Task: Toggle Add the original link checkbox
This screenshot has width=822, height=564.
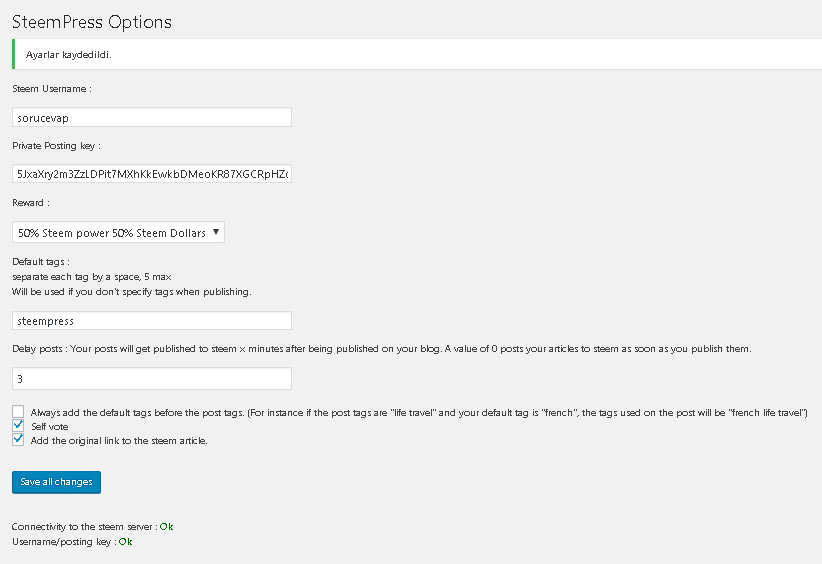Action: coord(18,440)
